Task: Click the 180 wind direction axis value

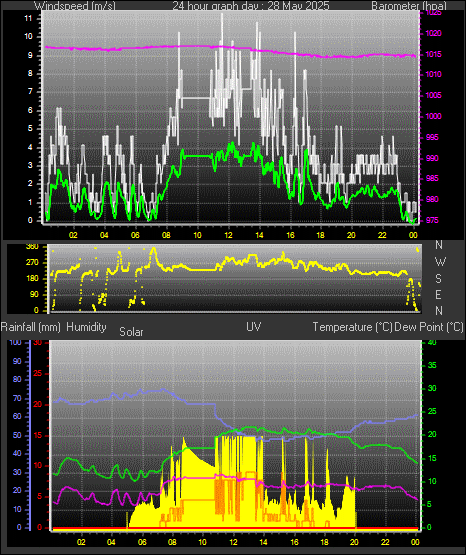Action: 32,279
